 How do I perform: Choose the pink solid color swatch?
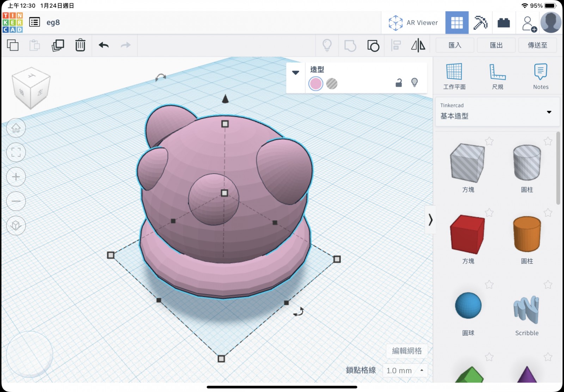point(315,84)
